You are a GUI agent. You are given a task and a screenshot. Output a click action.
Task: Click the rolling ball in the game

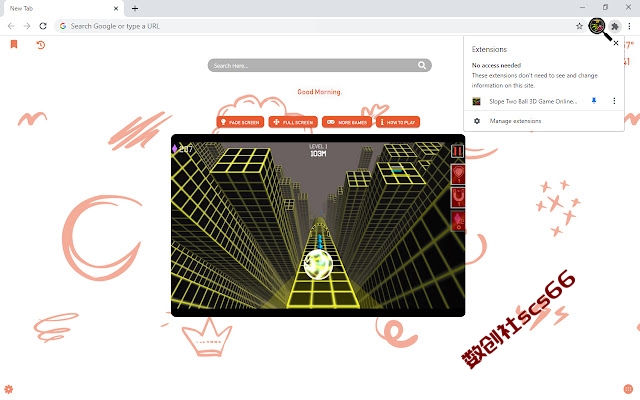318,264
